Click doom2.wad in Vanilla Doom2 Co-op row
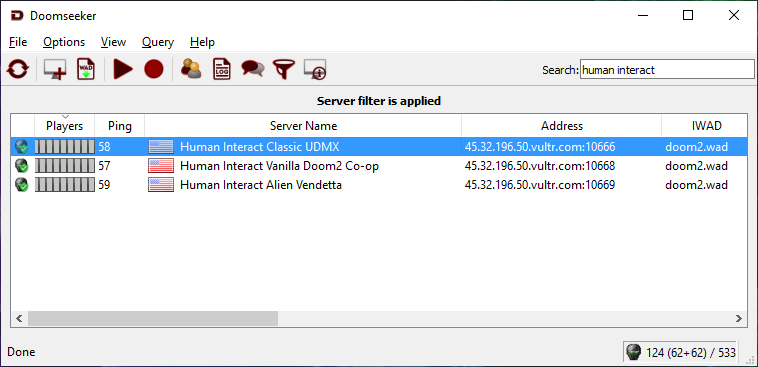Viewport: 758px width, 367px height. [x=696, y=166]
